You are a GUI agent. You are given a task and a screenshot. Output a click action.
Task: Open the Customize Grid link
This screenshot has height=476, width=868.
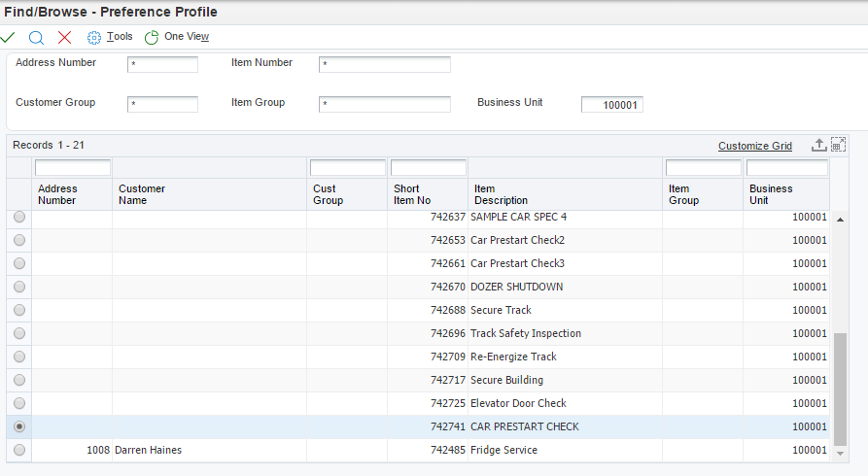click(x=754, y=146)
